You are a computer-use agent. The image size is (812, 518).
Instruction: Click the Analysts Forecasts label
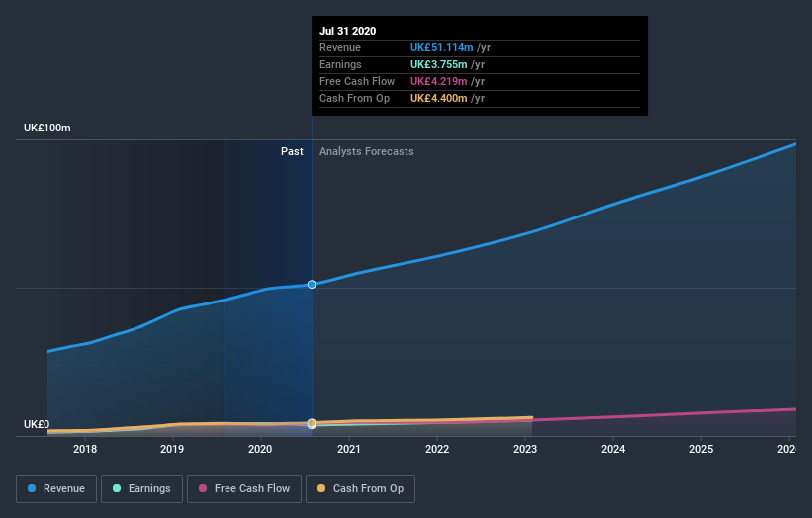click(367, 151)
